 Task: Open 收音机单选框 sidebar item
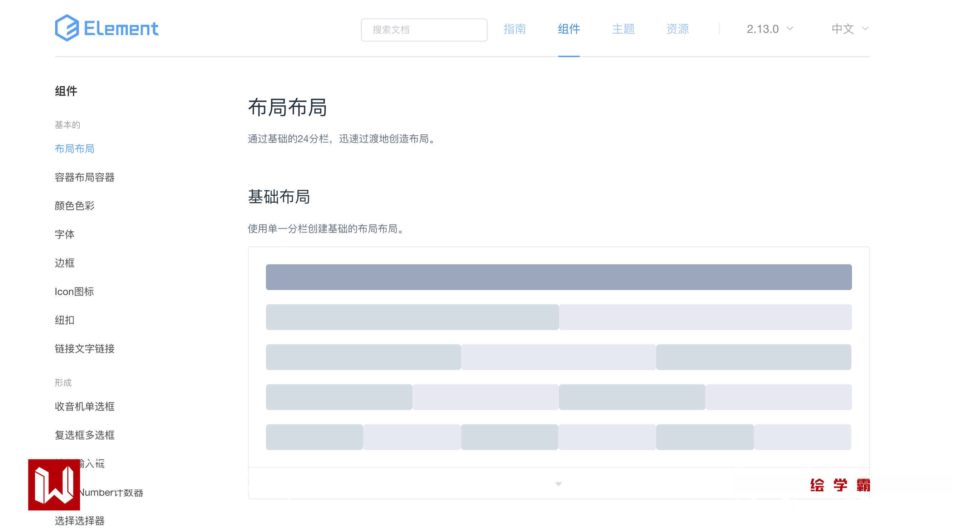coord(84,406)
